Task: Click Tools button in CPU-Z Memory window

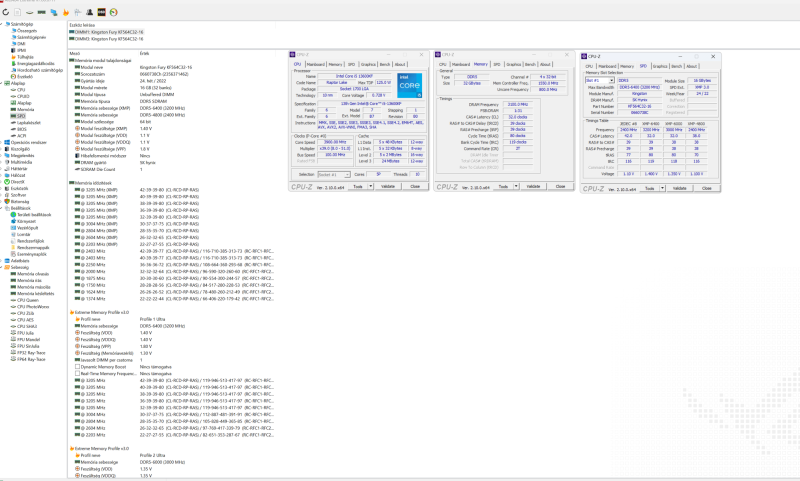Action: (x=503, y=186)
